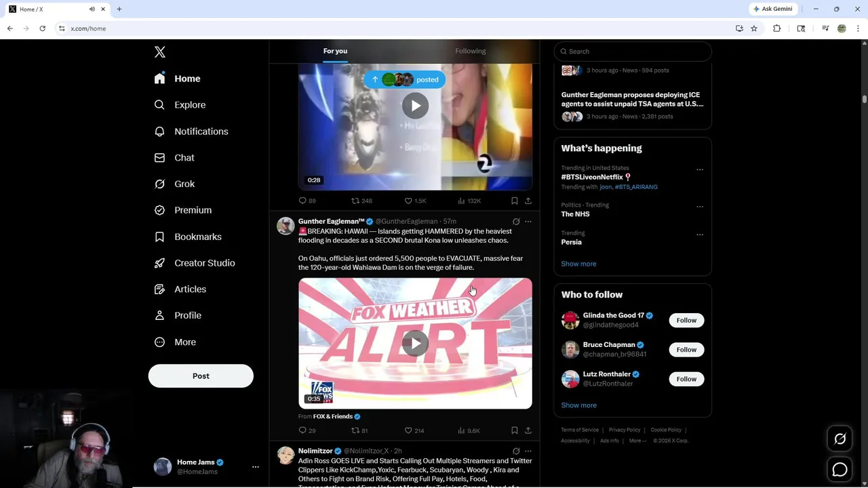Bookmark the post with 132K views

coord(514,201)
